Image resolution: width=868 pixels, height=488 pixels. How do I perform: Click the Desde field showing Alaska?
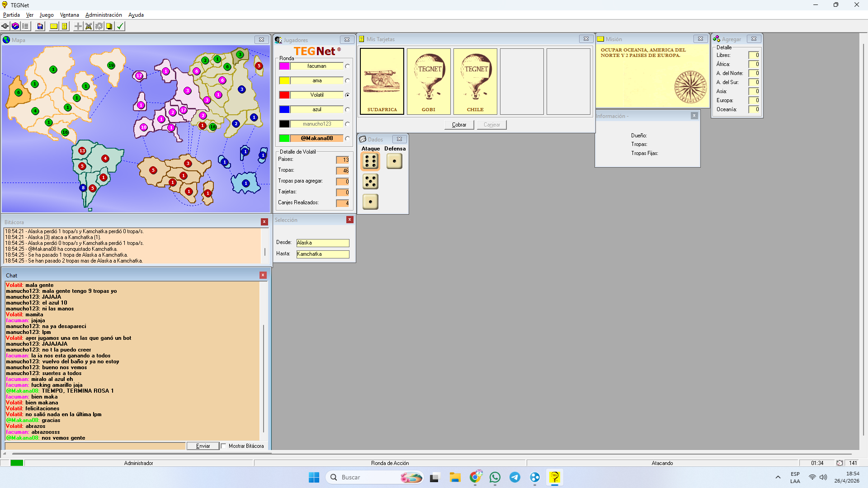tap(322, 243)
